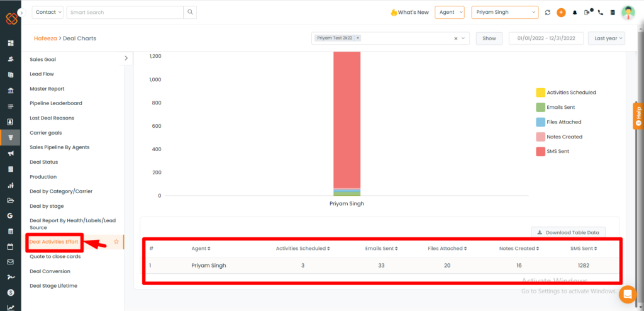This screenshot has width=644, height=311.
Task: Open the address book icon in sidebar
Action: tap(11, 122)
